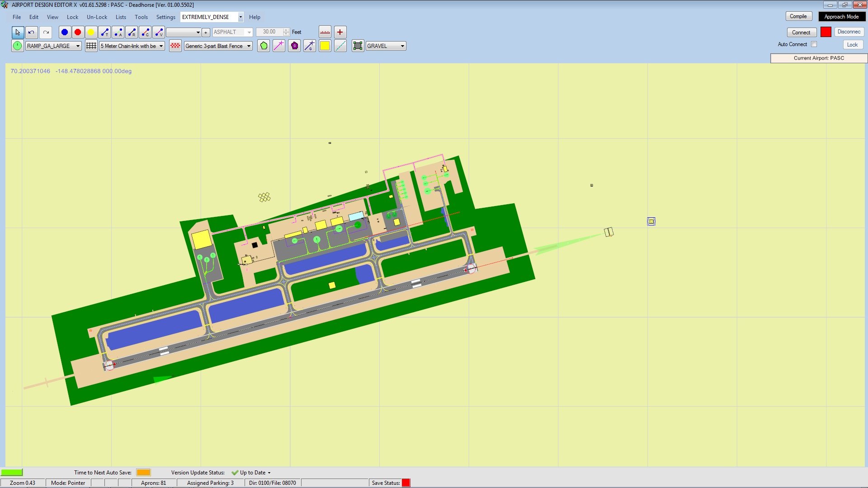Select the Pointer arrow tool
Viewport: 868px width, 488px height.
click(x=18, y=32)
